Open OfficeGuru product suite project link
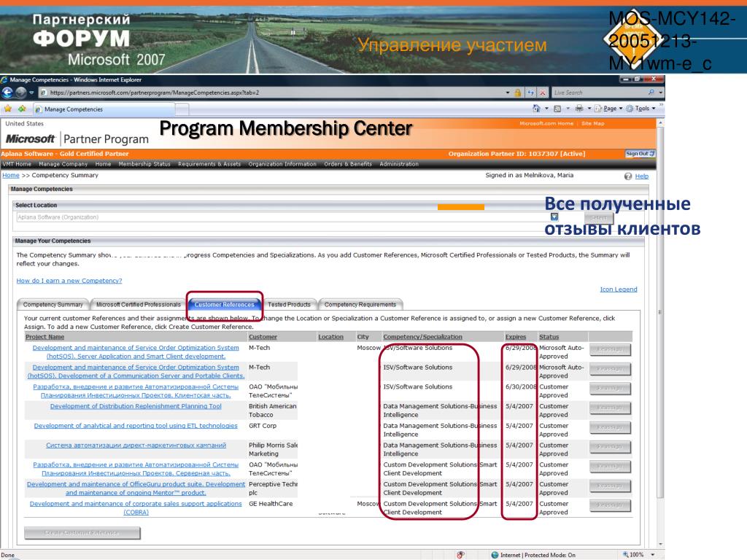Image resolution: width=747 pixels, height=560 pixels. [136, 489]
